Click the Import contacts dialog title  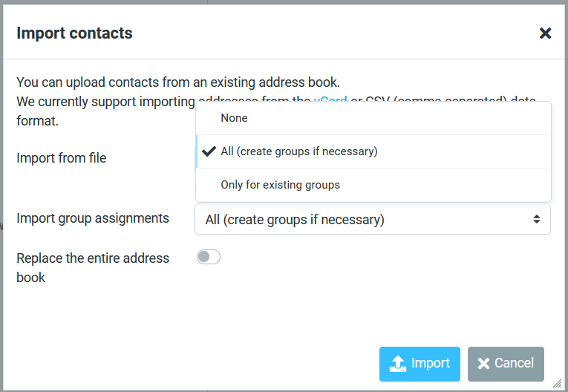(x=74, y=33)
